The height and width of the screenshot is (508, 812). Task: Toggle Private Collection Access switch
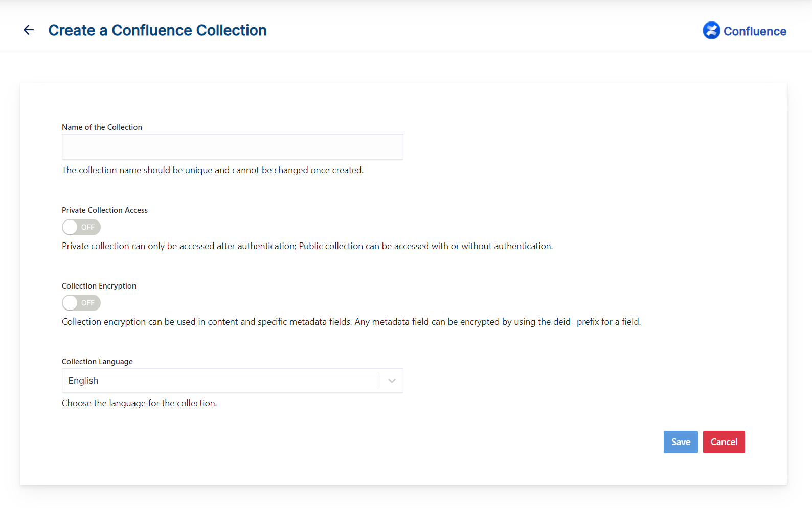click(81, 227)
